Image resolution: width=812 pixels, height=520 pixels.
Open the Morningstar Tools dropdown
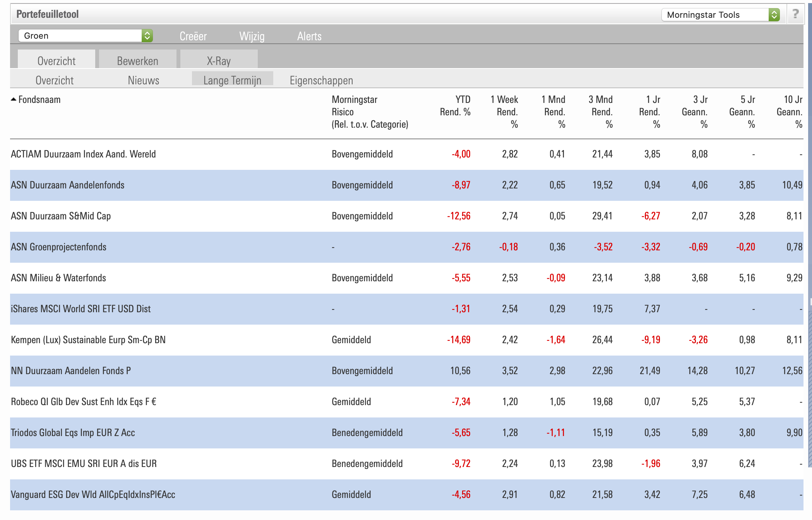721,15
